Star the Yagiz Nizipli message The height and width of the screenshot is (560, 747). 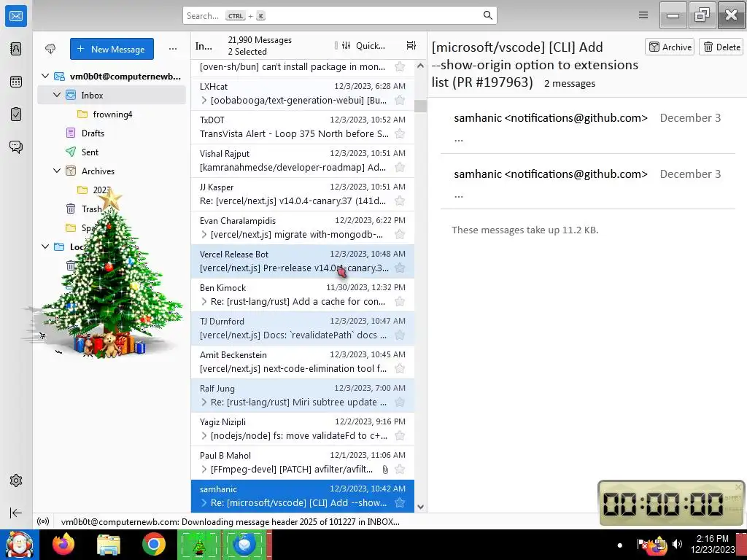400,436
